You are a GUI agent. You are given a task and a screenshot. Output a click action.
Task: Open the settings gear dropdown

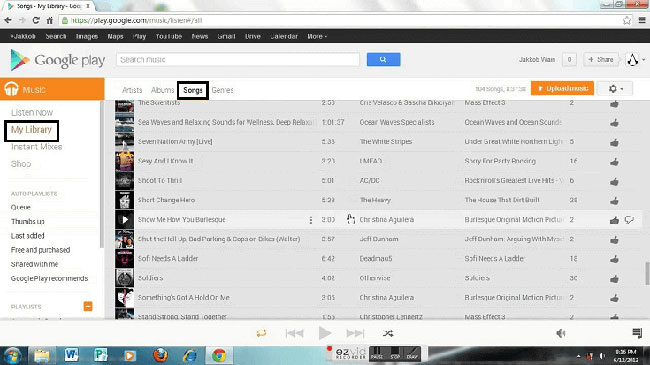tap(615, 89)
